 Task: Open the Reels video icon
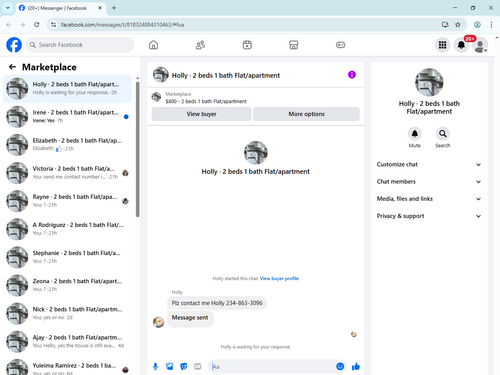tap(247, 45)
